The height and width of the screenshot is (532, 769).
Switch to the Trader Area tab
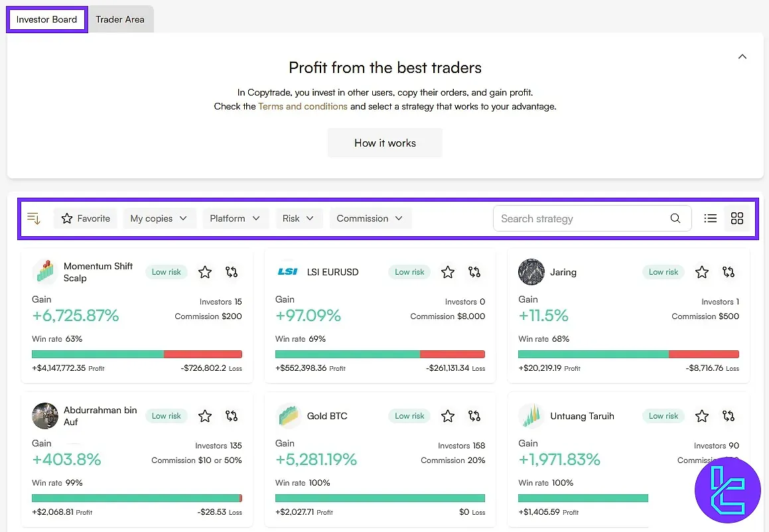120,19
